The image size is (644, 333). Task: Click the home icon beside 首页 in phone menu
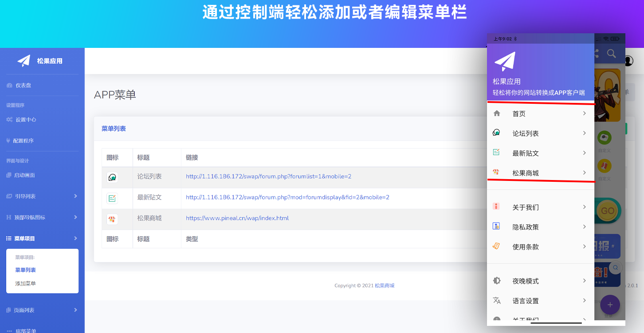coord(497,114)
